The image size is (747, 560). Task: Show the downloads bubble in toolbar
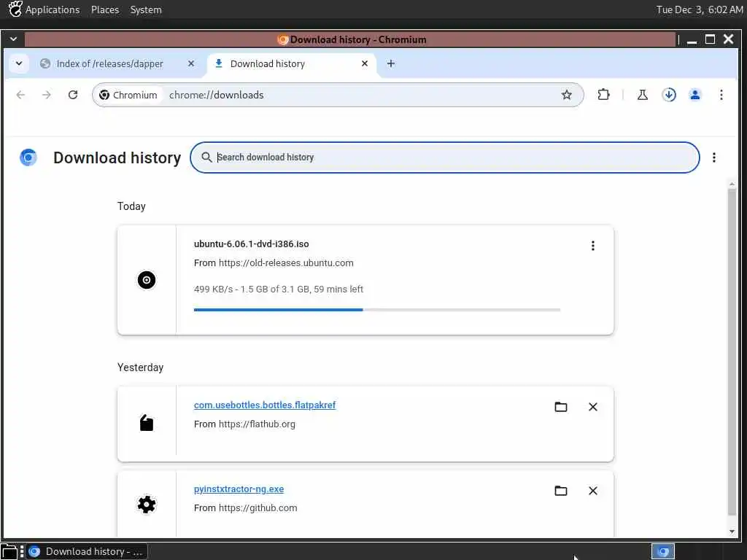[669, 95]
